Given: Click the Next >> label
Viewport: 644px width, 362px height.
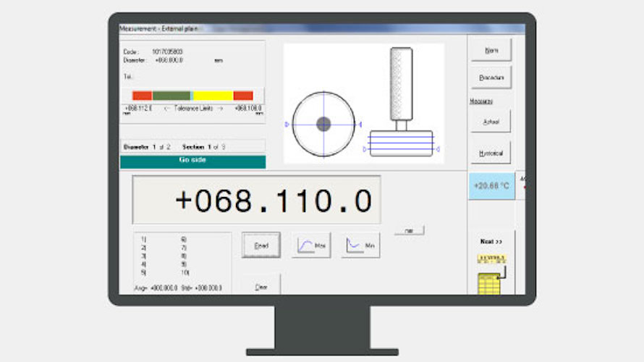Looking at the screenshot, I should coord(491,241).
